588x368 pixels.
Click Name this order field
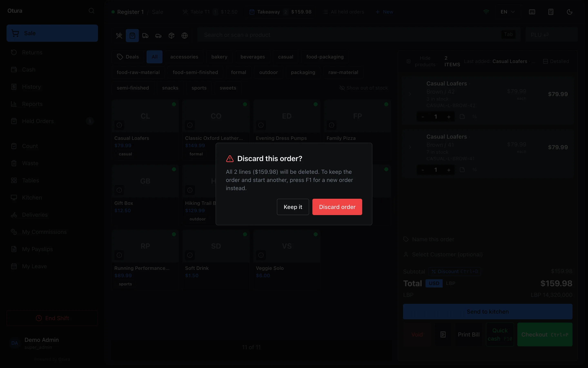pos(487,239)
